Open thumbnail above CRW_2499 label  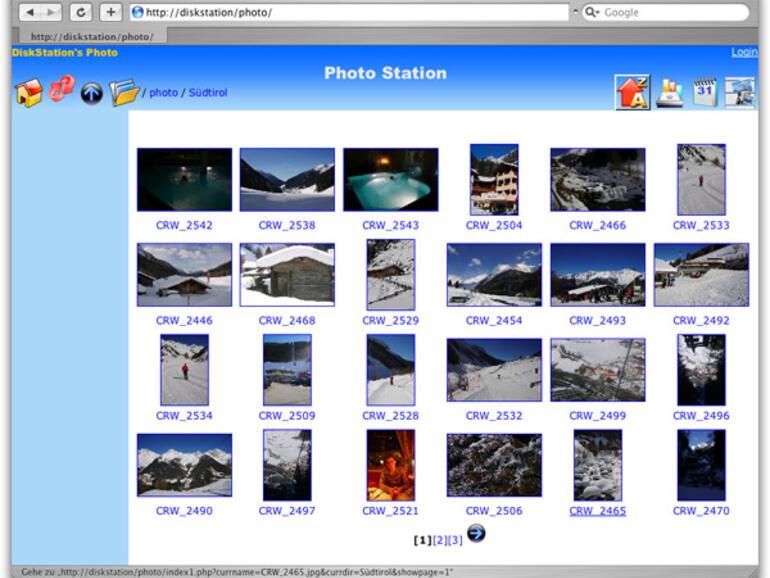[598, 370]
